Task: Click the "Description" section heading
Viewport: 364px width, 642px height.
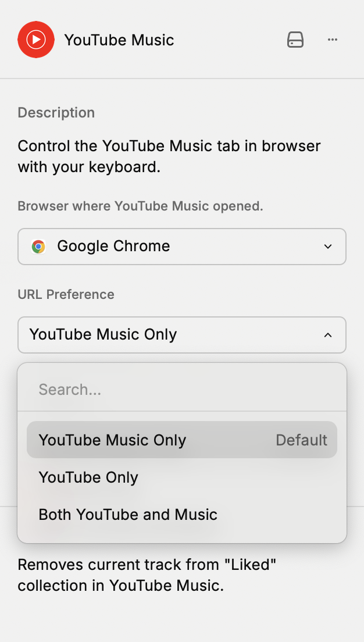Action: point(56,112)
